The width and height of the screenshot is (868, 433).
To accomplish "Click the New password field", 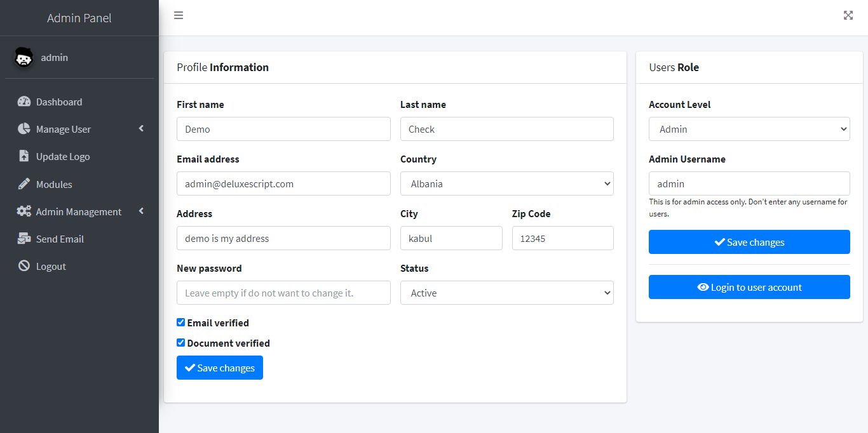I will [283, 293].
